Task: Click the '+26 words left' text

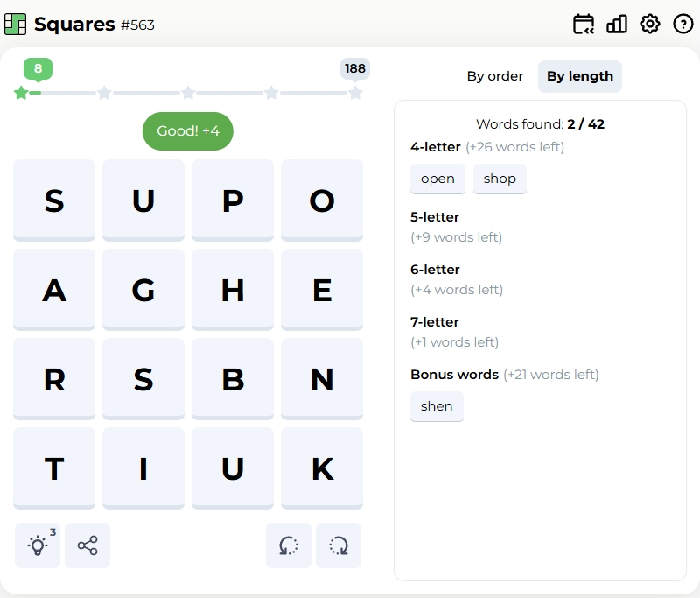Action: [515, 147]
